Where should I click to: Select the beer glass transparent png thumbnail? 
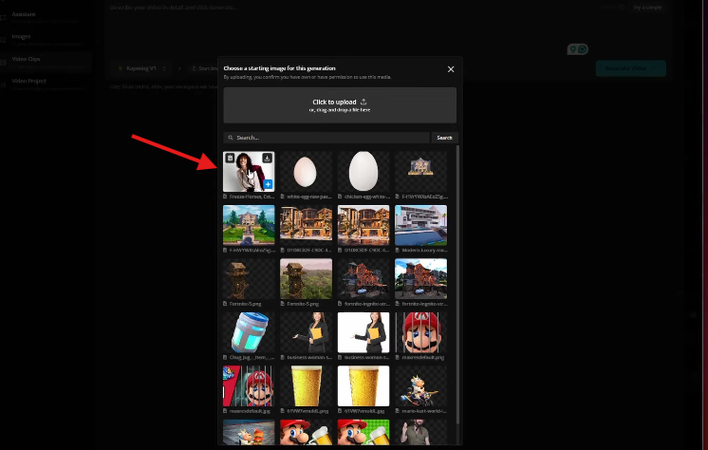click(306, 386)
